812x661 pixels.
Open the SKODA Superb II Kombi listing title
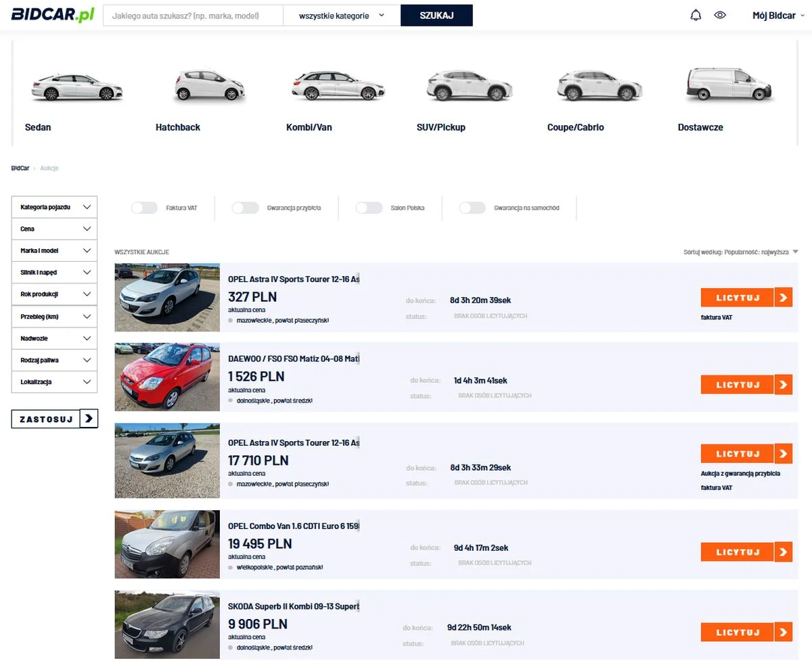pos(294,606)
